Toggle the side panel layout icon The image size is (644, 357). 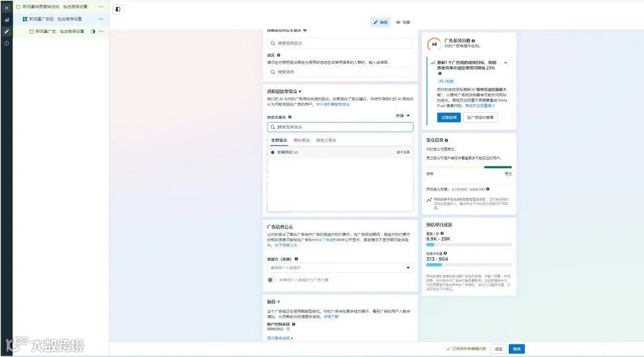[118, 9]
